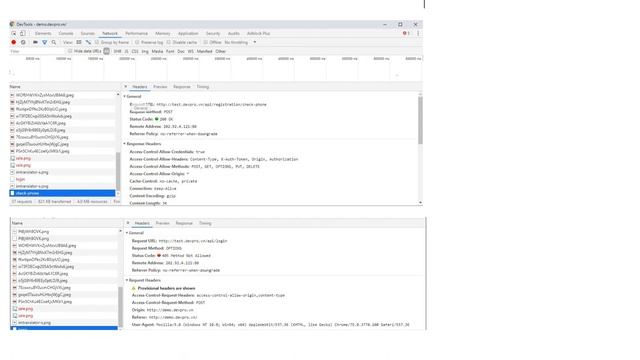Filter requests by Manifest
The height and width of the screenshot is (360, 640).
tap(204, 51)
